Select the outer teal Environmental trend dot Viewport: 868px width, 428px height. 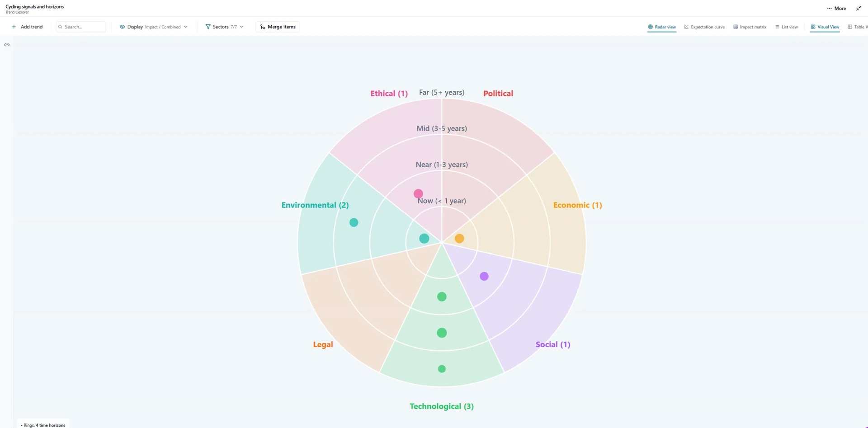[354, 222]
